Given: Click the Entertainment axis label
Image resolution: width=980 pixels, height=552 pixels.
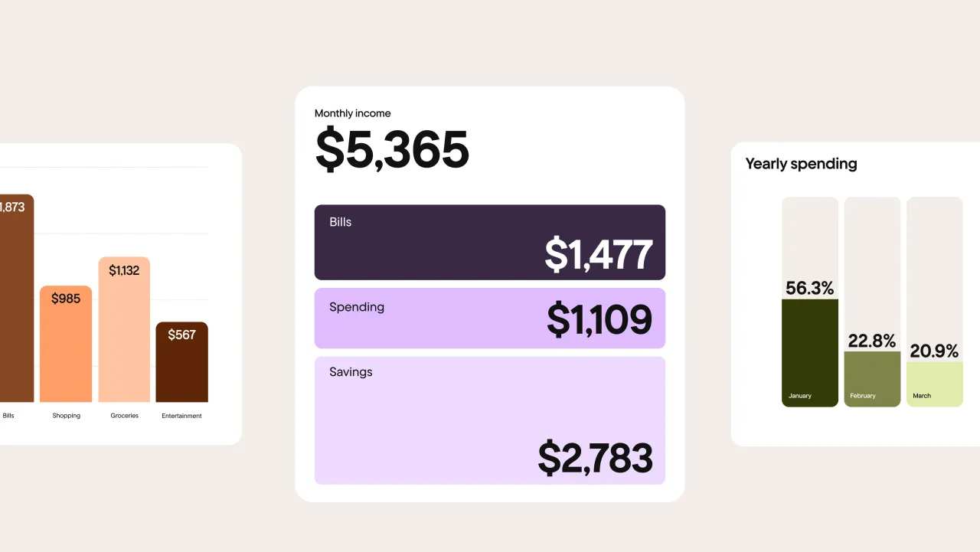Looking at the screenshot, I should tap(181, 416).
